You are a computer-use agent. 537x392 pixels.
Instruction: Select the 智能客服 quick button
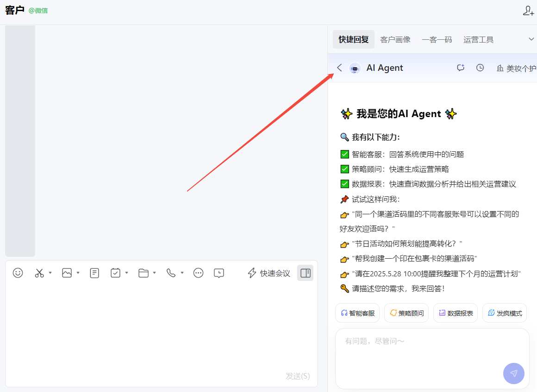pyautogui.click(x=357, y=313)
